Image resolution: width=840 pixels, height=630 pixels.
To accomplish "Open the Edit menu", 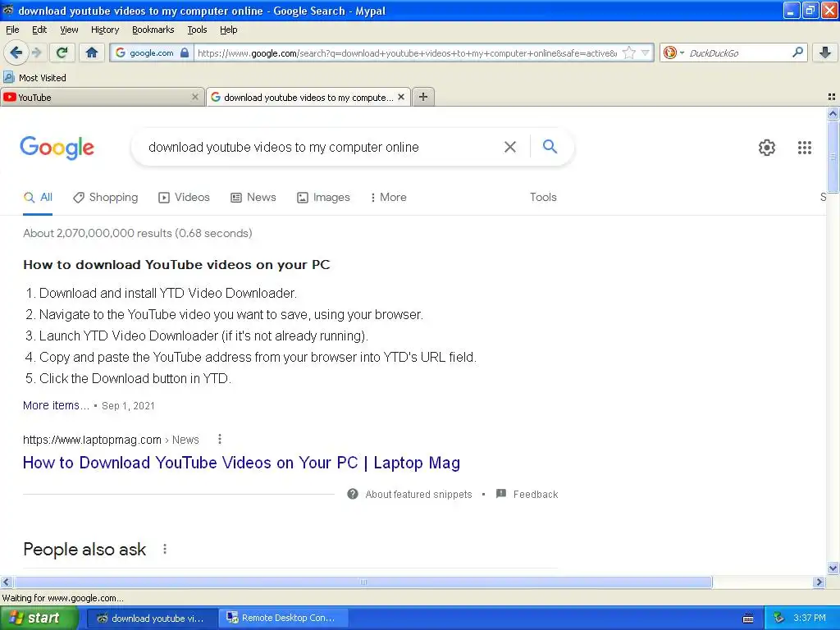I will coord(39,30).
